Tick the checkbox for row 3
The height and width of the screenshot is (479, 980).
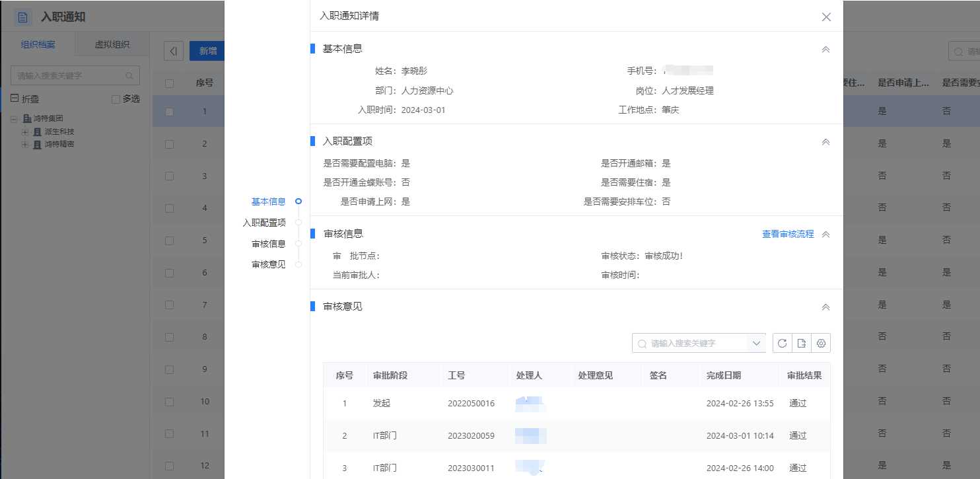pyautogui.click(x=168, y=175)
